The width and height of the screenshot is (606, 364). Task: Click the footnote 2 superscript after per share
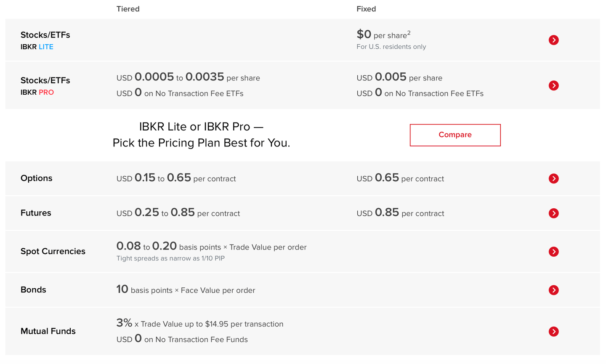(409, 32)
